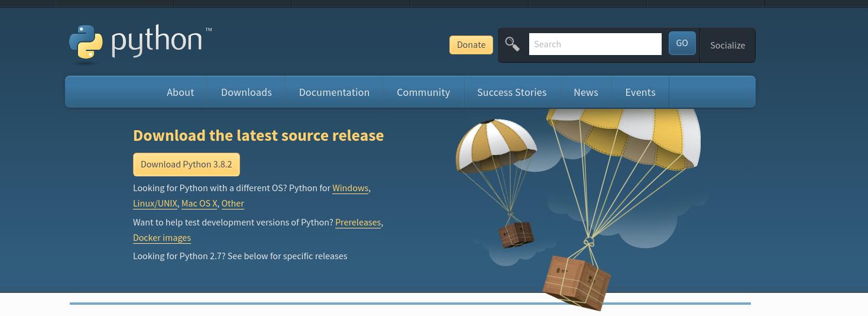
Task: Visit the Prereleases link
Action: [x=358, y=223]
